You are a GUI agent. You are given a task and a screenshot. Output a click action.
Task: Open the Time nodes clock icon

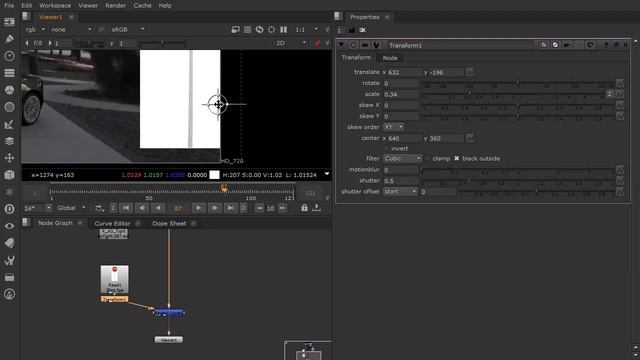[9, 56]
